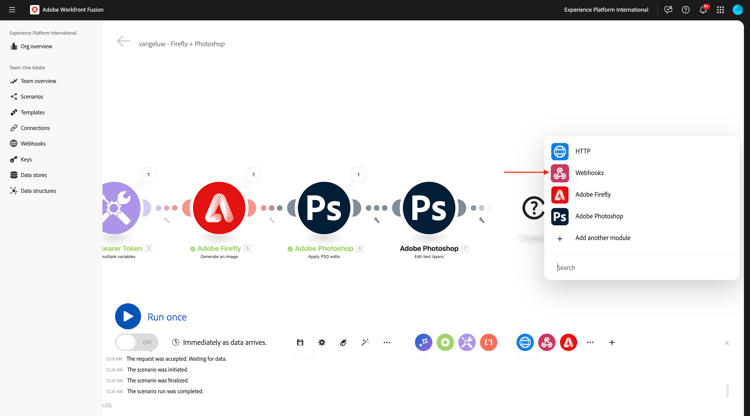
Task: Open controls more options ellipsis
Action: [386, 342]
